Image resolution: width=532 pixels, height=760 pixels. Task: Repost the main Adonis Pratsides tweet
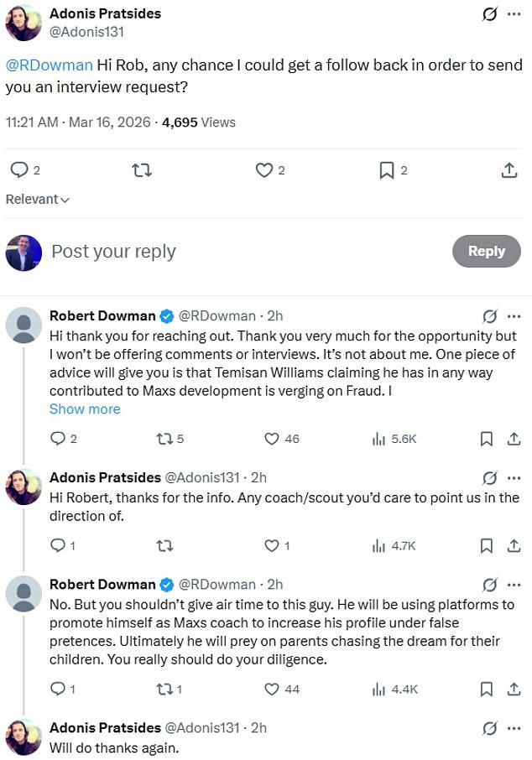click(x=143, y=170)
